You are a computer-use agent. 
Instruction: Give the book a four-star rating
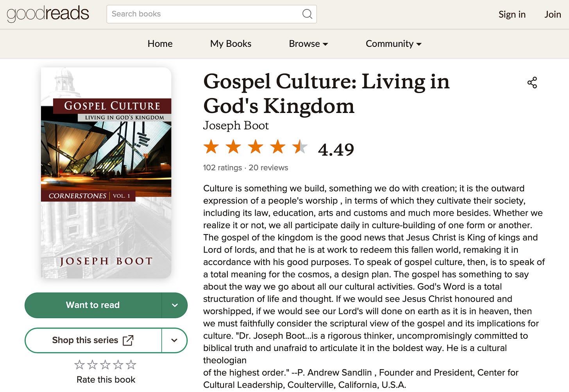tap(118, 365)
